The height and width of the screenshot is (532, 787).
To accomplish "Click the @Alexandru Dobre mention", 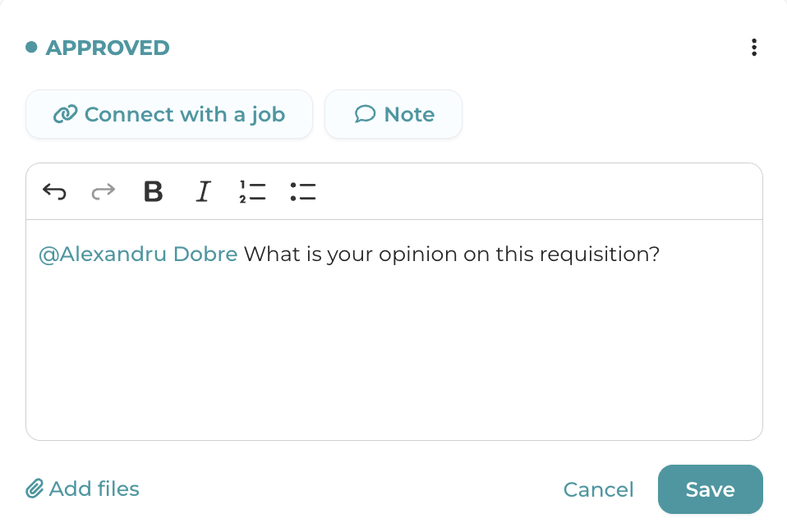I will point(138,255).
